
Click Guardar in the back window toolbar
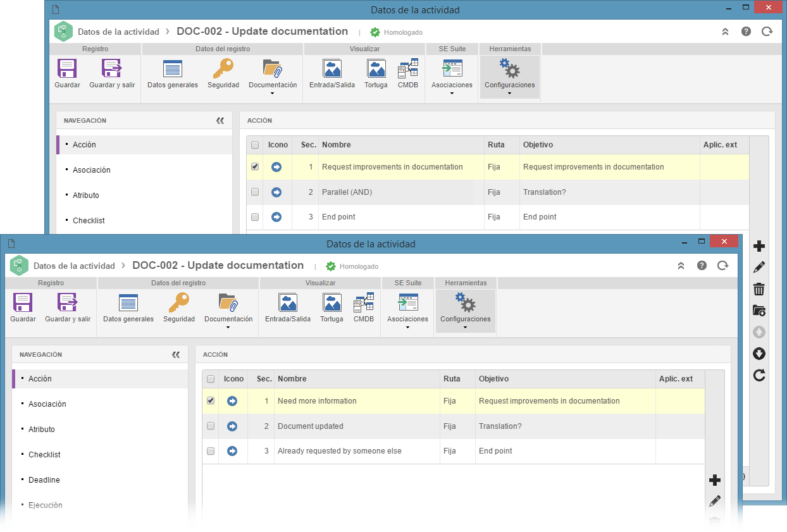coord(67,73)
